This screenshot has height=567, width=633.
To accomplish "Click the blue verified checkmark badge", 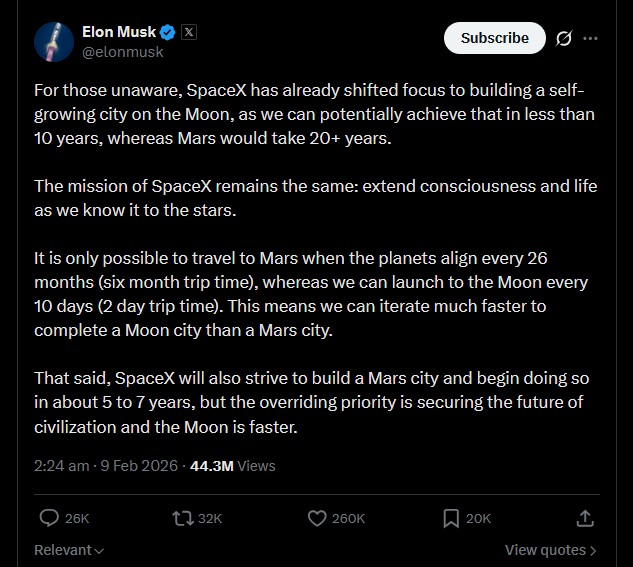I will click(168, 32).
